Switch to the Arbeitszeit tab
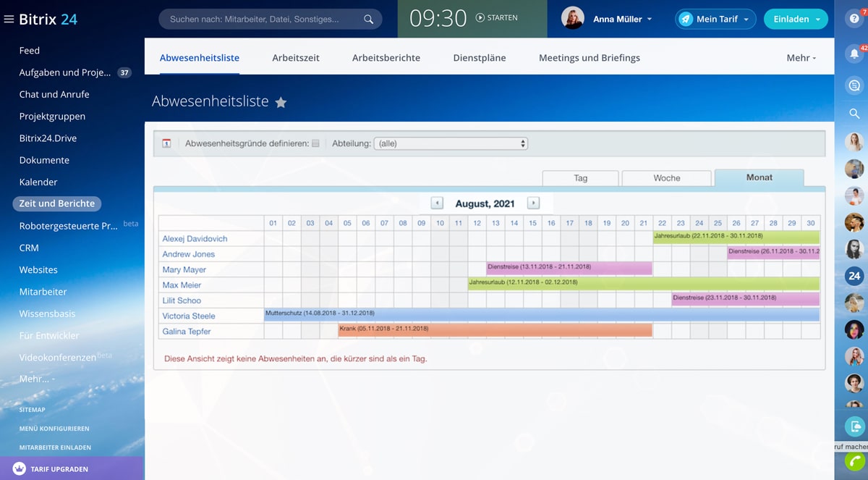Image resolution: width=868 pixels, height=480 pixels. [296, 58]
